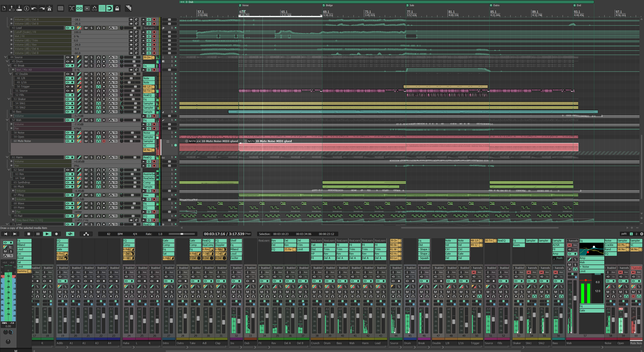Collapse the 61 Harm folder arrow
Screen dimensions: 644x352
(7, 157)
